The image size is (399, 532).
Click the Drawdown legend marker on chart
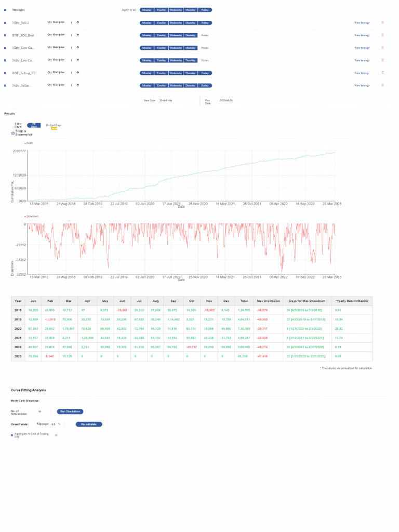[x=25, y=216]
